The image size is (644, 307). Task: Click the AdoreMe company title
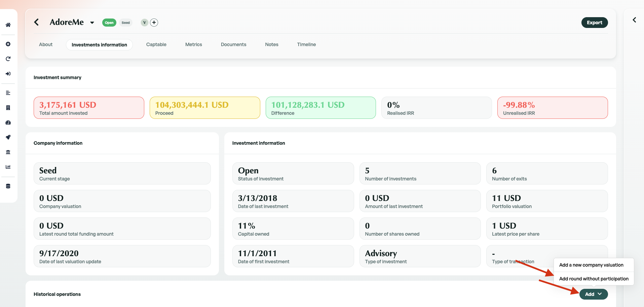(x=67, y=22)
